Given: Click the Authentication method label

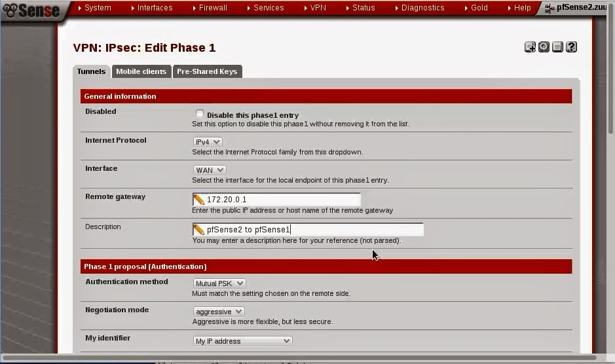Looking at the screenshot, I should pos(126,282).
